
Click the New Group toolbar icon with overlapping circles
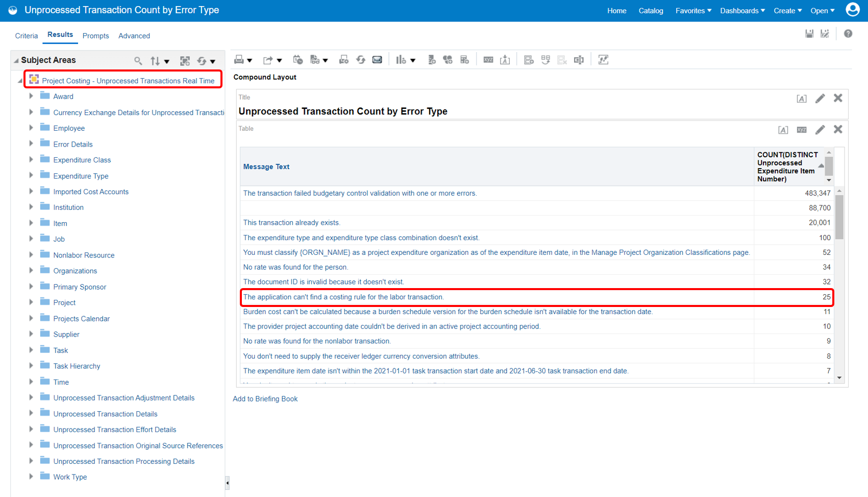[x=448, y=60]
